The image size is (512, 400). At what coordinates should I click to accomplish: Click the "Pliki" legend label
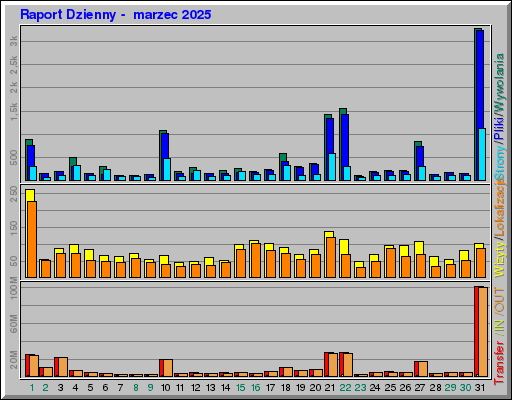point(499,128)
